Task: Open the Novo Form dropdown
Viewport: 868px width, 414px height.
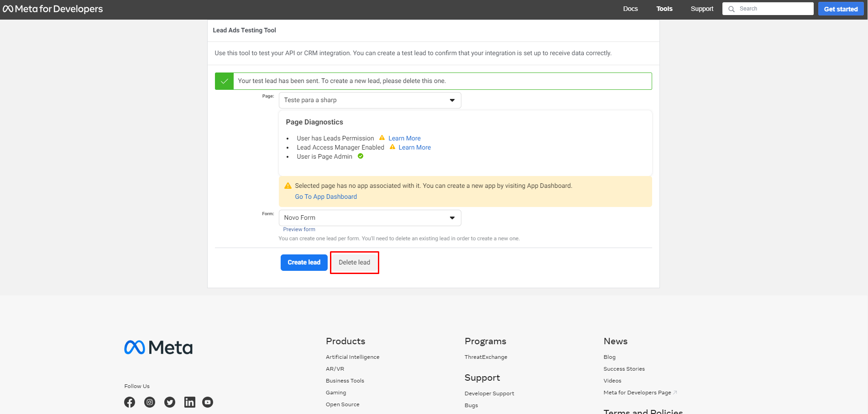Action: click(370, 218)
